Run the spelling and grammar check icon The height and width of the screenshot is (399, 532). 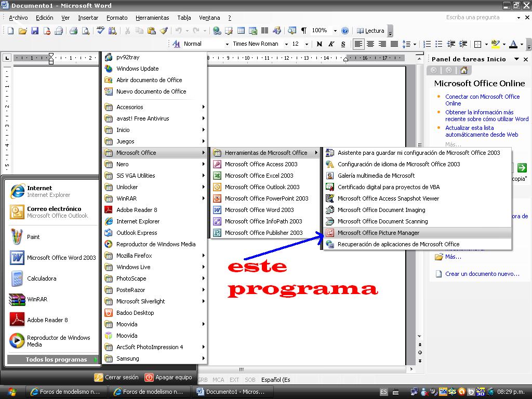pyautogui.click(x=100, y=31)
